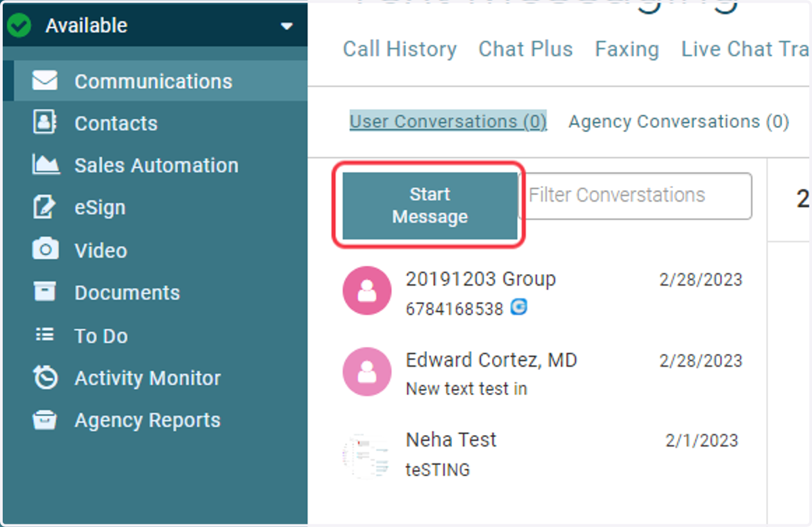This screenshot has width=812, height=527.
Task: Click the Video camera icon
Action: [x=45, y=250]
